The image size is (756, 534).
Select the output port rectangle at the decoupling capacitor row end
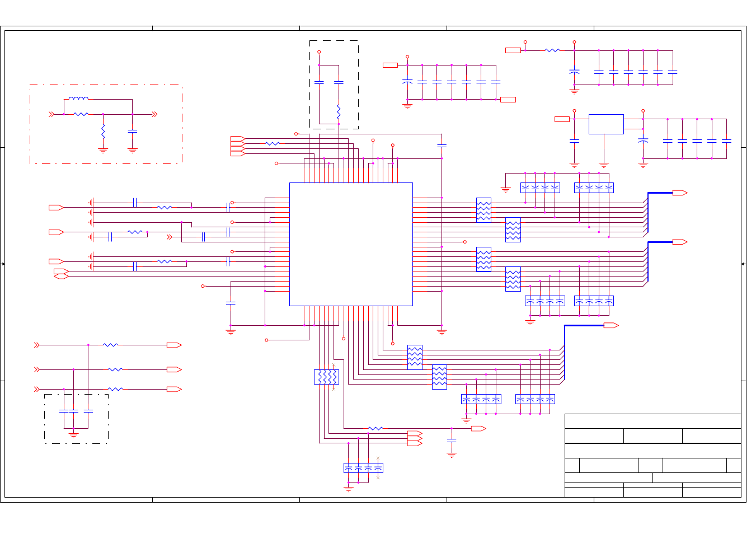[508, 100]
